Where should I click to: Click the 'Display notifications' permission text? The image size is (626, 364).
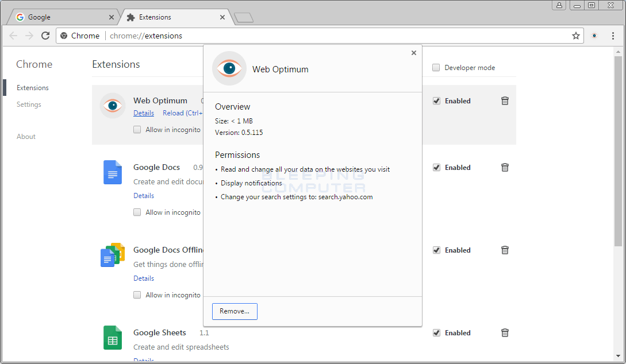tap(251, 183)
